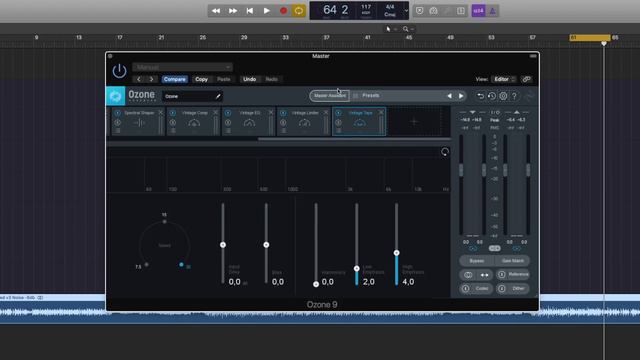Screen dimensions: 640x360
Task: Click the Undo button
Action: pos(249,79)
